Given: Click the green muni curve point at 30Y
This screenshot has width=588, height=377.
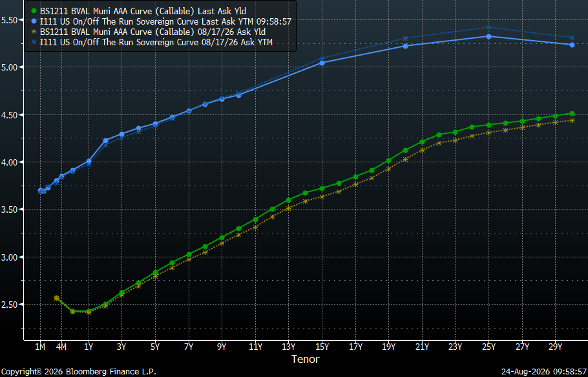Looking at the screenshot, I should [572, 113].
